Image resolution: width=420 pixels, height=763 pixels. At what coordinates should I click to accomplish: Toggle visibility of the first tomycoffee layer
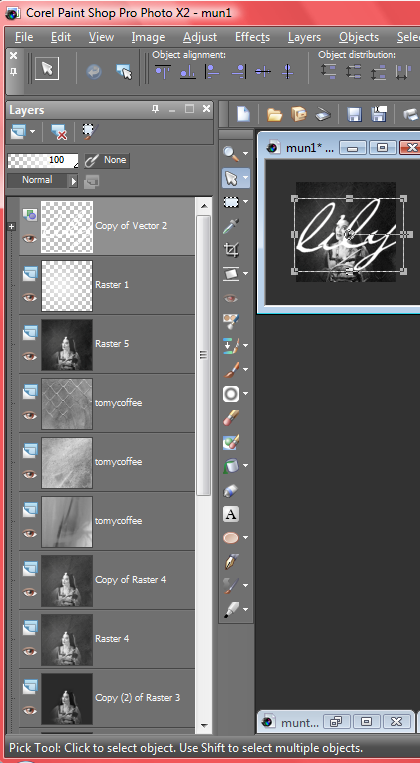click(x=30, y=416)
